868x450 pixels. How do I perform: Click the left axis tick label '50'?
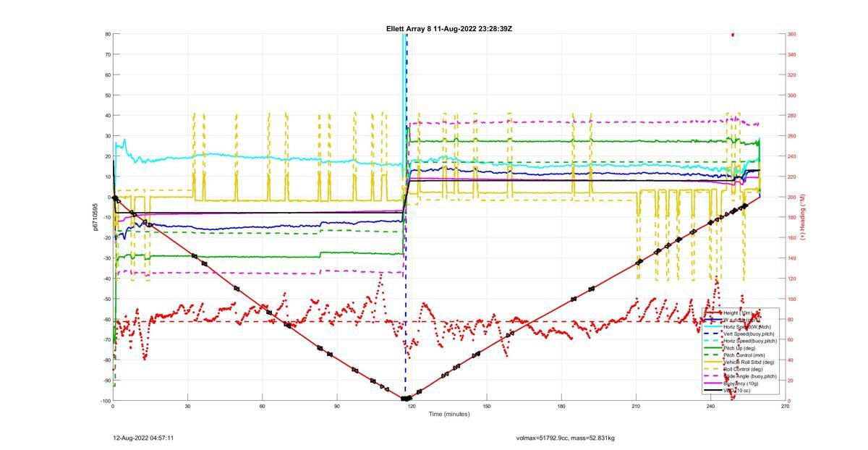(x=107, y=95)
